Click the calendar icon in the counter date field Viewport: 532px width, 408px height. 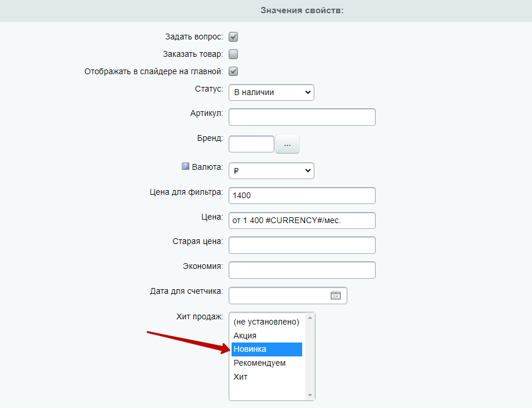point(336,295)
